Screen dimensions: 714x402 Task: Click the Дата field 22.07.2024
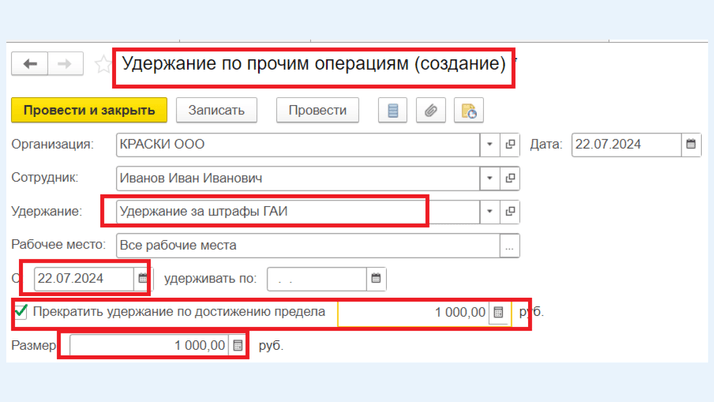[627, 144]
